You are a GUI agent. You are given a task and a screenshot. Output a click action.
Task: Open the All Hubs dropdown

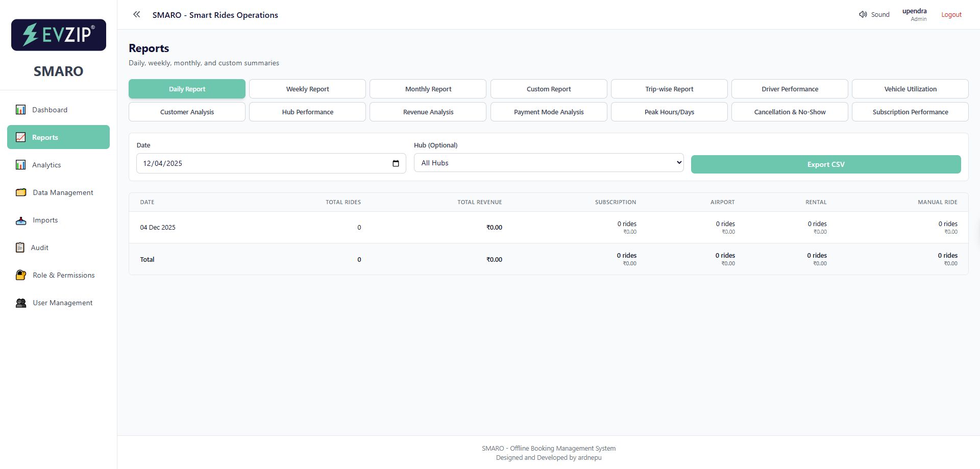549,162
